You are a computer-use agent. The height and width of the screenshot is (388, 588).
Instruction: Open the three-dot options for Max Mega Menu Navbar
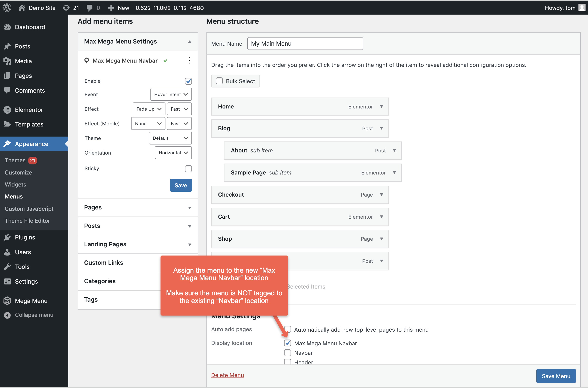[189, 61]
